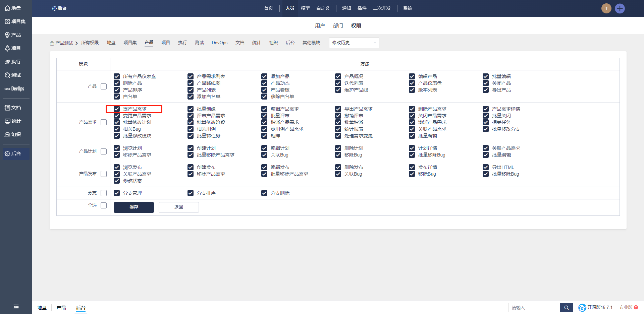Uncheck the 分支管理 checkbox
644x314 pixels.
click(x=117, y=193)
